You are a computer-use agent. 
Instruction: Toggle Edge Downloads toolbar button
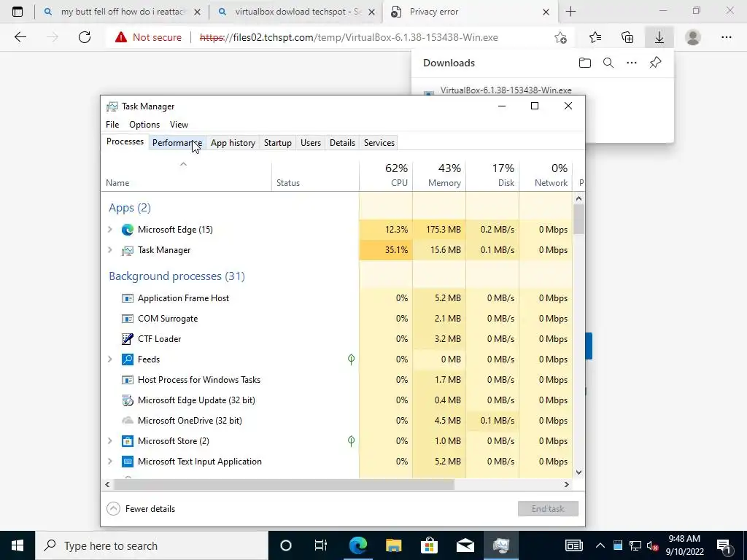tap(659, 37)
